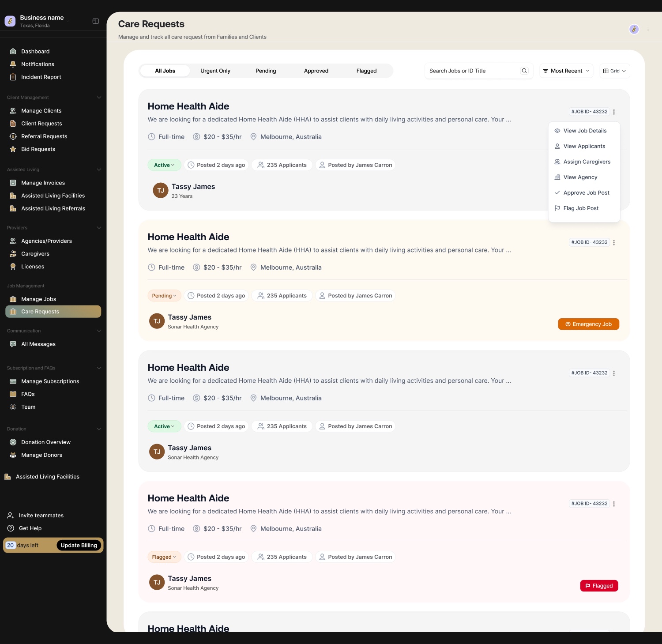Click the Manage Jobs briefcase icon

coord(13,299)
